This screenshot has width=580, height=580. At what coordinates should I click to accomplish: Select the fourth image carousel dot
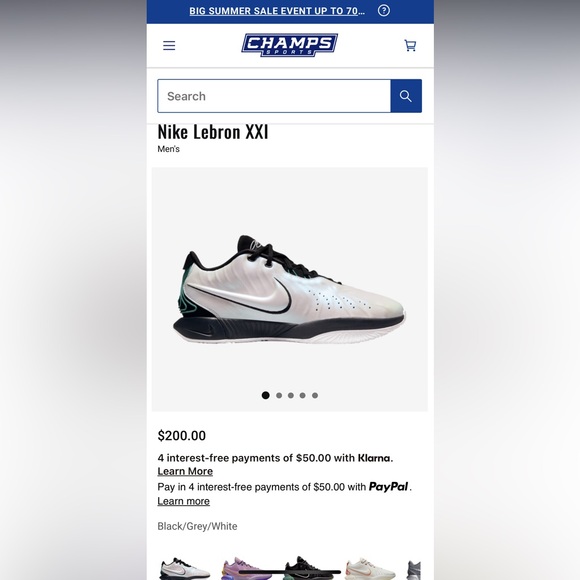(303, 395)
